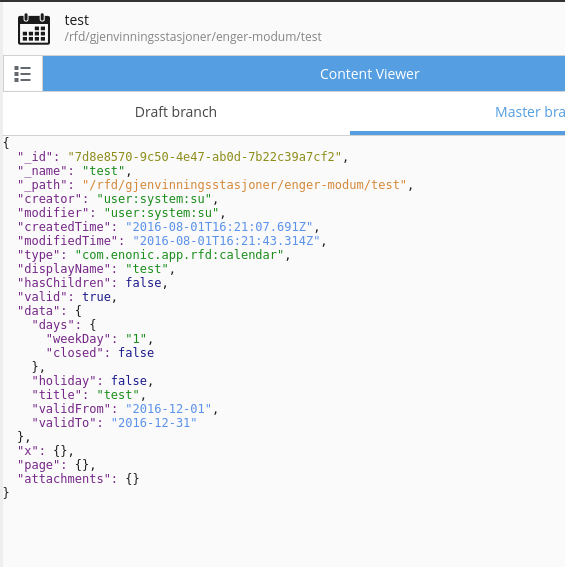Click the validFrom date 2016-12-01
565x567 pixels.
(x=168, y=409)
